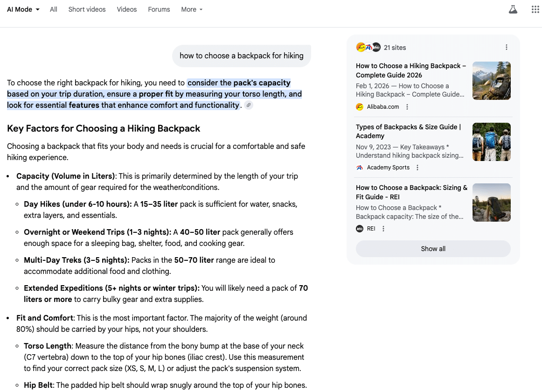542x392 pixels.
Task: Click the REI favicon
Action: pos(360,229)
